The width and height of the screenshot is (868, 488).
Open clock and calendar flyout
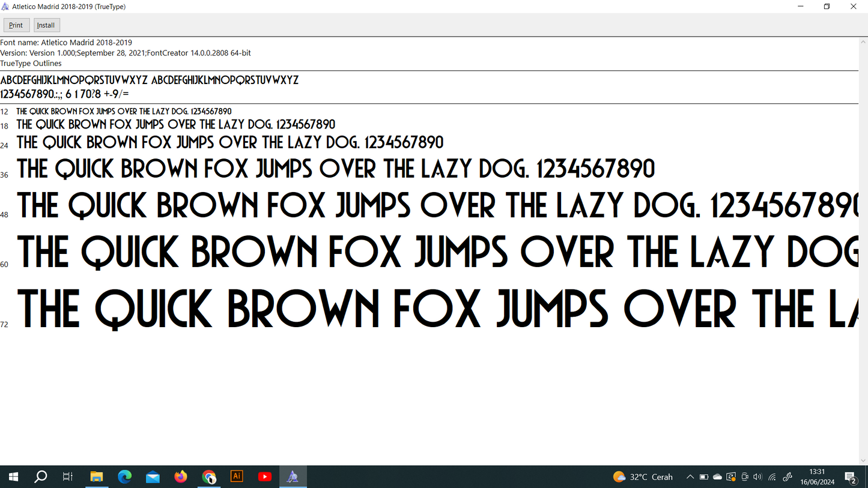click(816, 477)
